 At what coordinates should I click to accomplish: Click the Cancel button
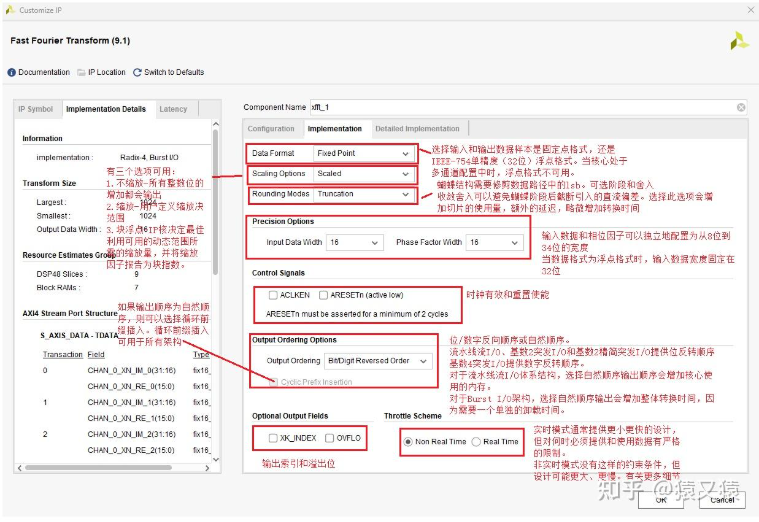(x=722, y=499)
